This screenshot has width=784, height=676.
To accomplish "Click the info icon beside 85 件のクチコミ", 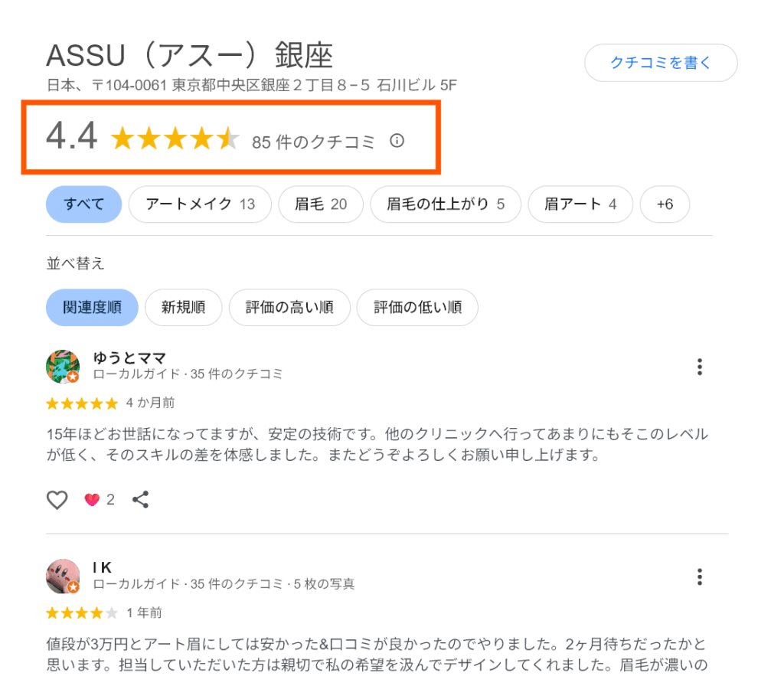I will 397,141.
